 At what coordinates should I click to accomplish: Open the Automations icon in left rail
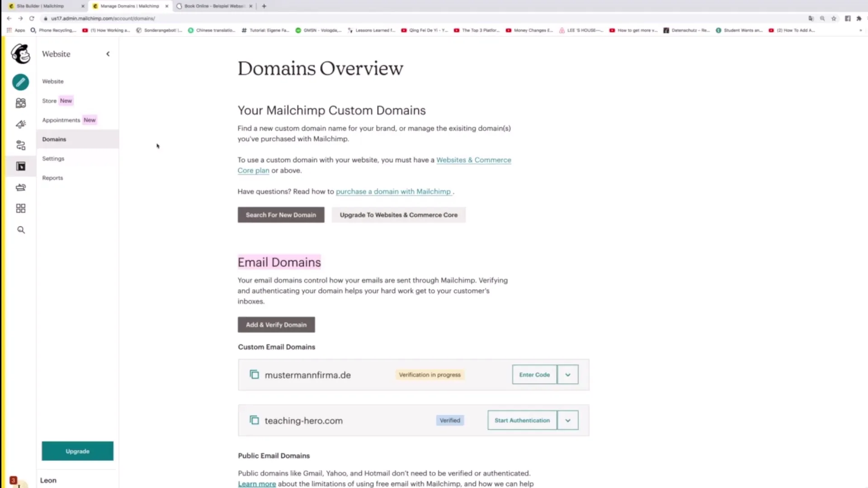[21, 145]
